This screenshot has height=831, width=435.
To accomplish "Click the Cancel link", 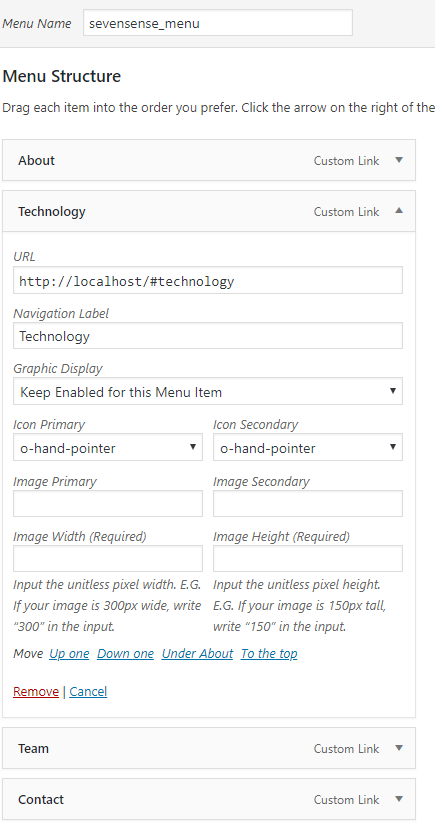I will point(88,692).
